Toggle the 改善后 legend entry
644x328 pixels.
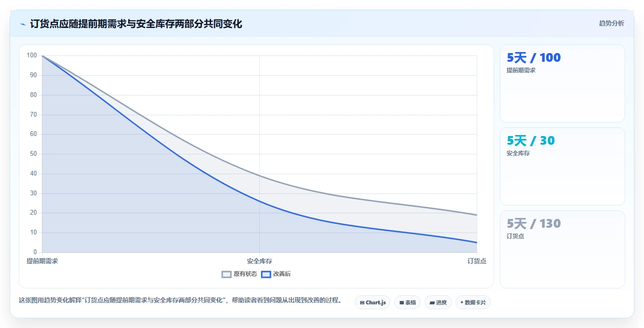click(x=276, y=274)
